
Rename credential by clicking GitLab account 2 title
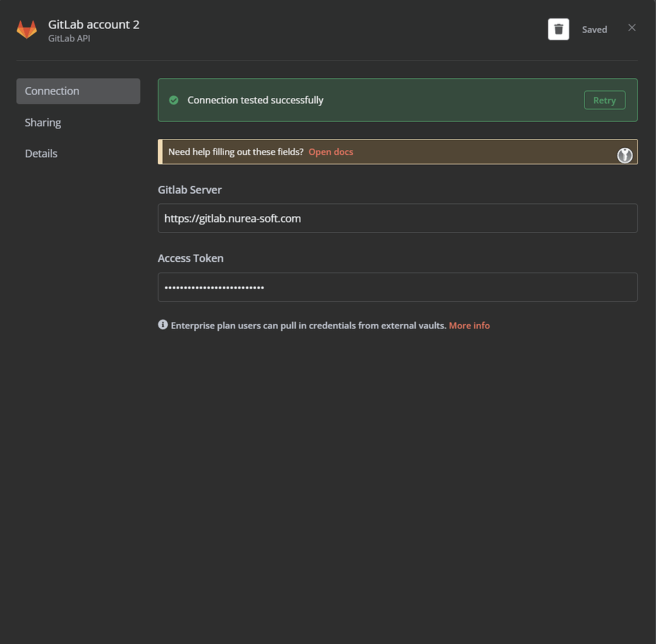[x=94, y=25]
